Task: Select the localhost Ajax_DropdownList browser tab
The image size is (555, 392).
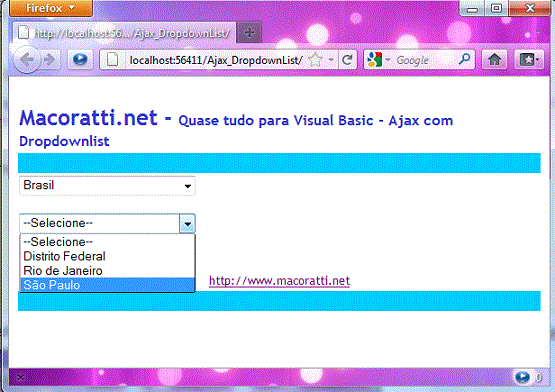Action: [x=124, y=33]
